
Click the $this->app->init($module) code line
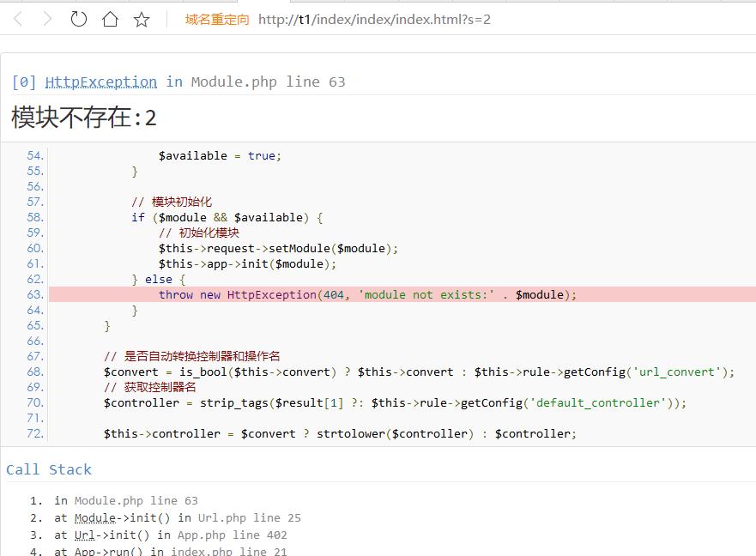[247, 263]
